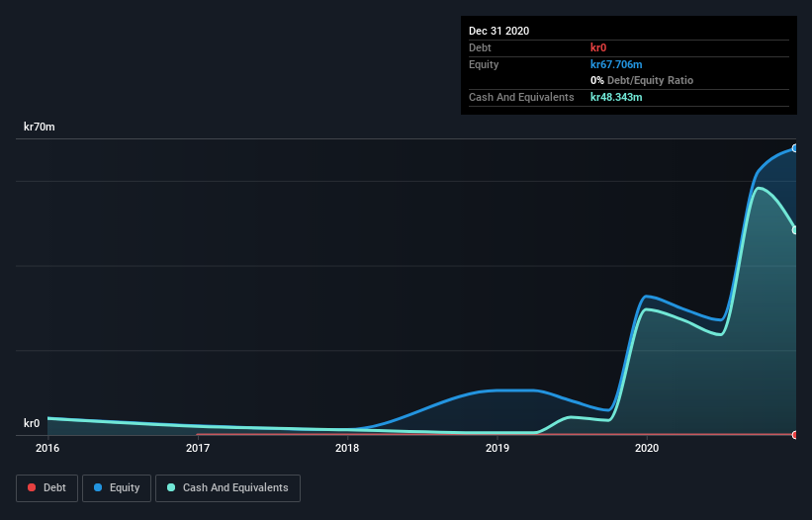Click the kr67.706m equity value
The width and height of the screenshot is (812, 520).
pyautogui.click(x=616, y=64)
